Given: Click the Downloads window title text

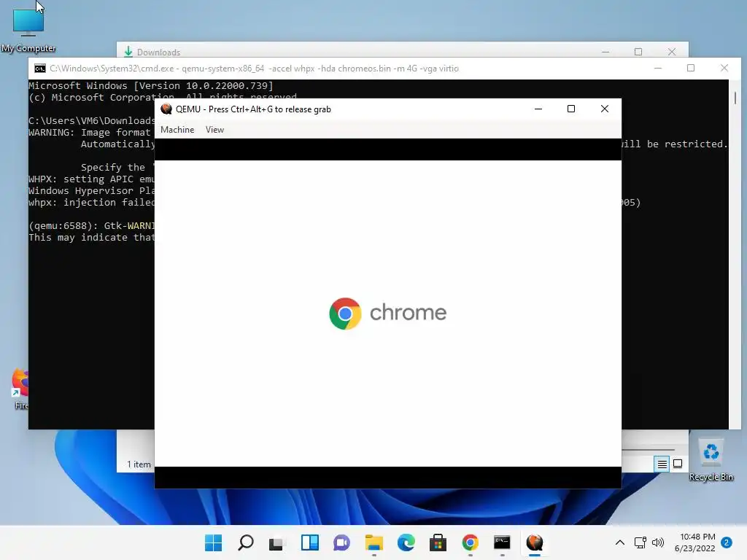Looking at the screenshot, I should point(158,52).
